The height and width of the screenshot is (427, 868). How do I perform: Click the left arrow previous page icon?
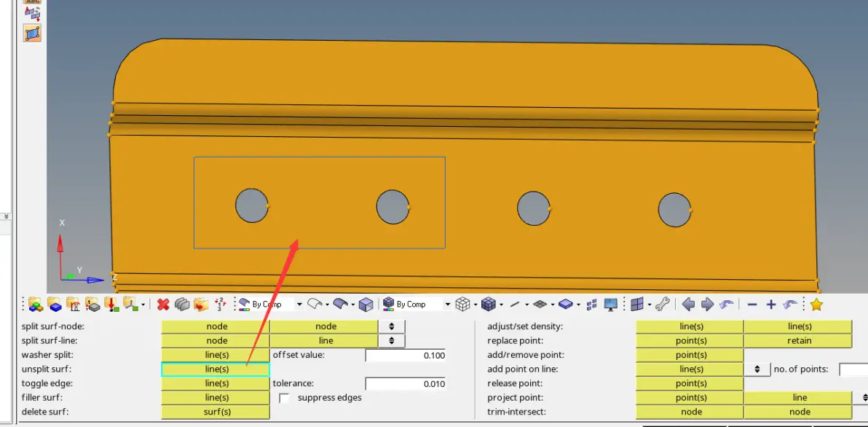coord(688,304)
